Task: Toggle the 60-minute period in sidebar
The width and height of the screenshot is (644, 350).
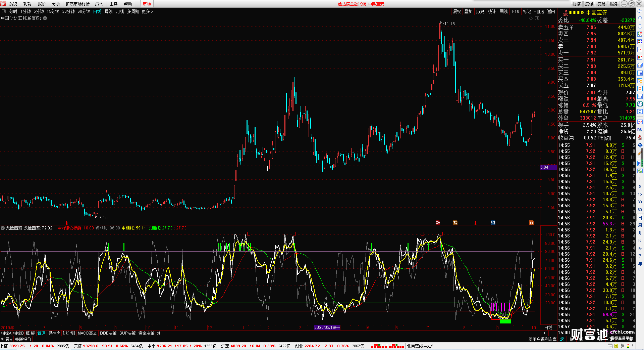Action: (x=640, y=210)
